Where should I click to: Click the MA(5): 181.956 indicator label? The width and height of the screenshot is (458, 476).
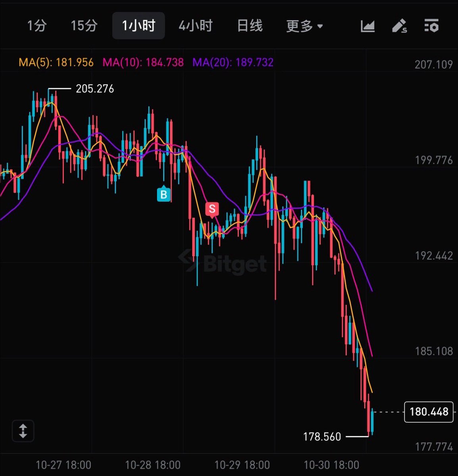pyautogui.click(x=56, y=63)
